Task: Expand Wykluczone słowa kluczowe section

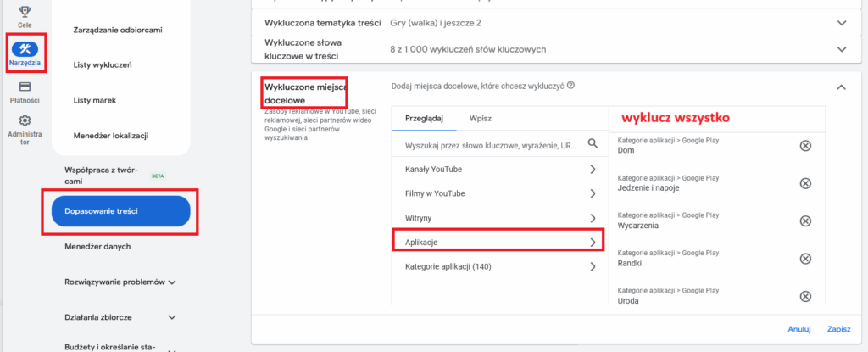Action: pos(841,49)
